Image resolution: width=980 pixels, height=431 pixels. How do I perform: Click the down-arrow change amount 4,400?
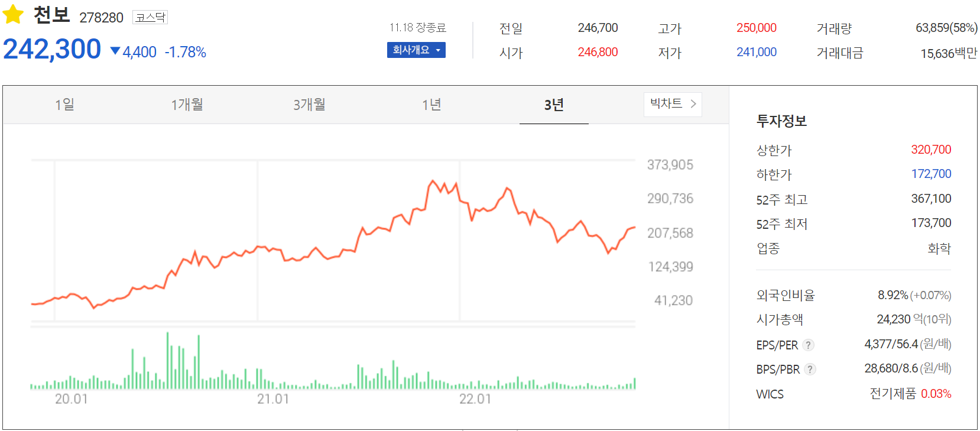coord(134,52)
